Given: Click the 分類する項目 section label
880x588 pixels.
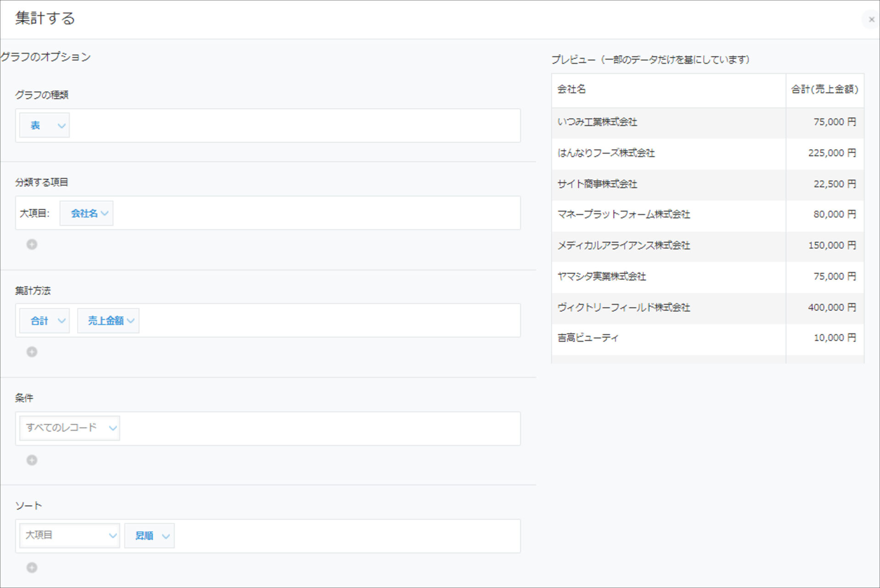Looking at the screenshot, I should (x=42, y=182).
